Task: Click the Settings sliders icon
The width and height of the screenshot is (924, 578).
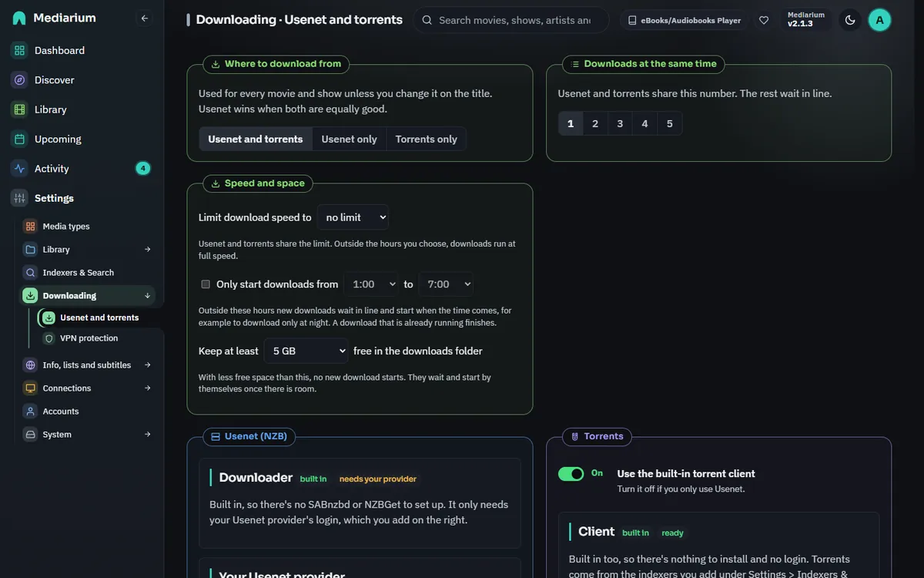Action: point(19,198)
